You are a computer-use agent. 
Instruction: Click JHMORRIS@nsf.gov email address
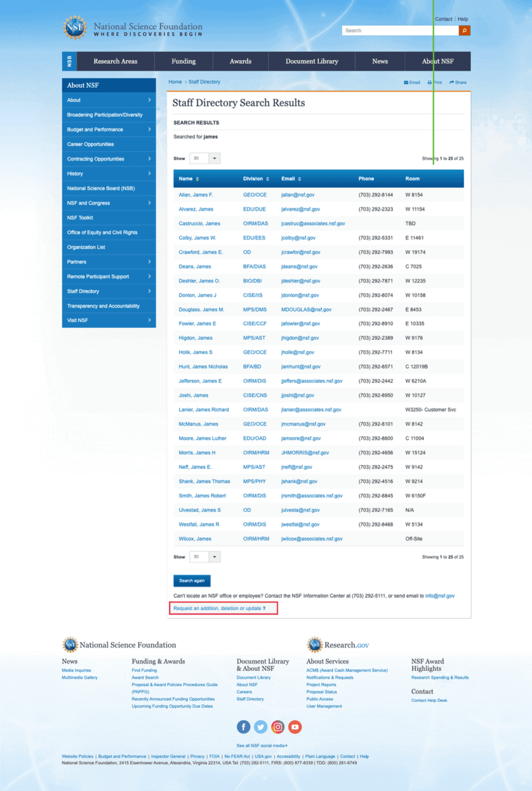305,452
